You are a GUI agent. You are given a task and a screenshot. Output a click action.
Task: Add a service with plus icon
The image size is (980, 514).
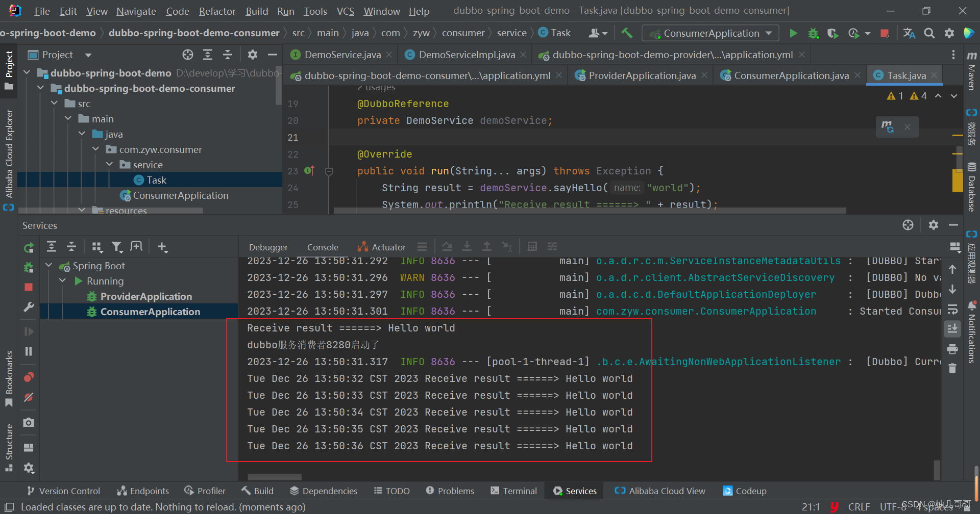[162, 247]
